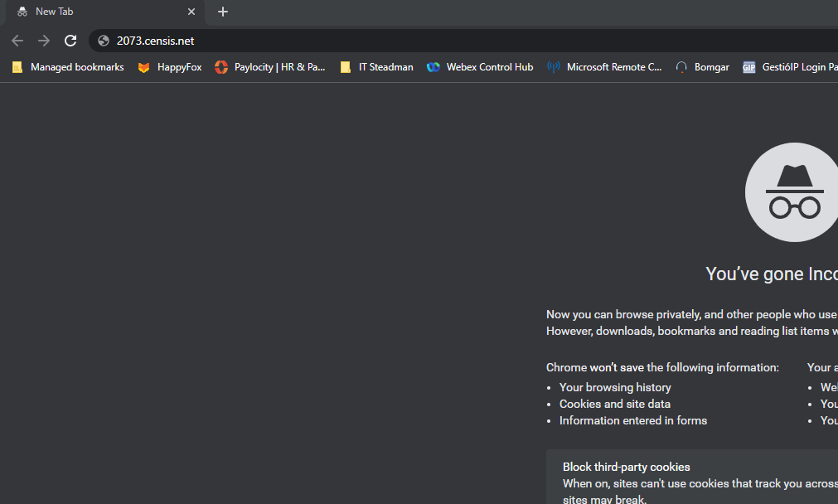Click "Chrome won't save the following information:" text
Image resolution: width=838 pixels, height=504 pixels.
coord(663,368)
